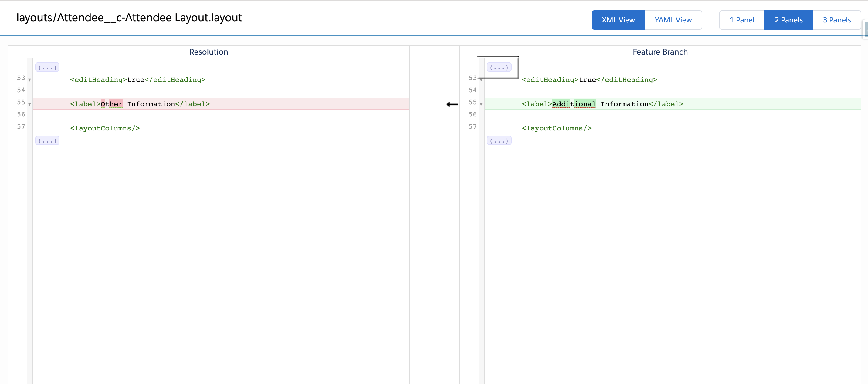Screen dimensions: 868x384
Task: Collapse fold arrow at Feature Branch line 55
Action: [481, 104]
